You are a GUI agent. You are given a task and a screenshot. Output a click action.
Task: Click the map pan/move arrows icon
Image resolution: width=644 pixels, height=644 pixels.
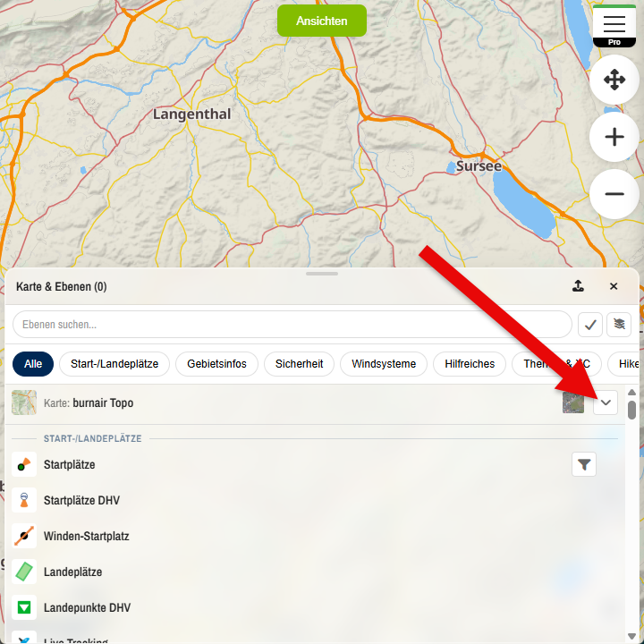coord(614,80)
